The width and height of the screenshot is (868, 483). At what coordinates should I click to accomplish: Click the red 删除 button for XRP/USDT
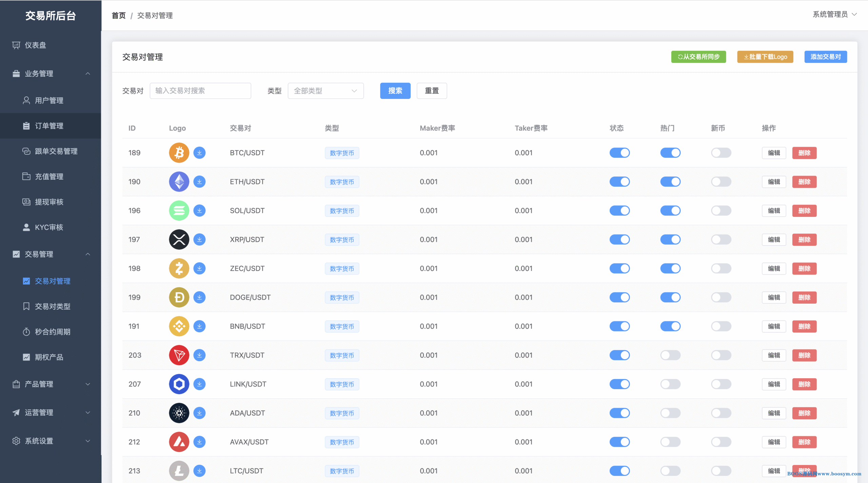(804, 240)
